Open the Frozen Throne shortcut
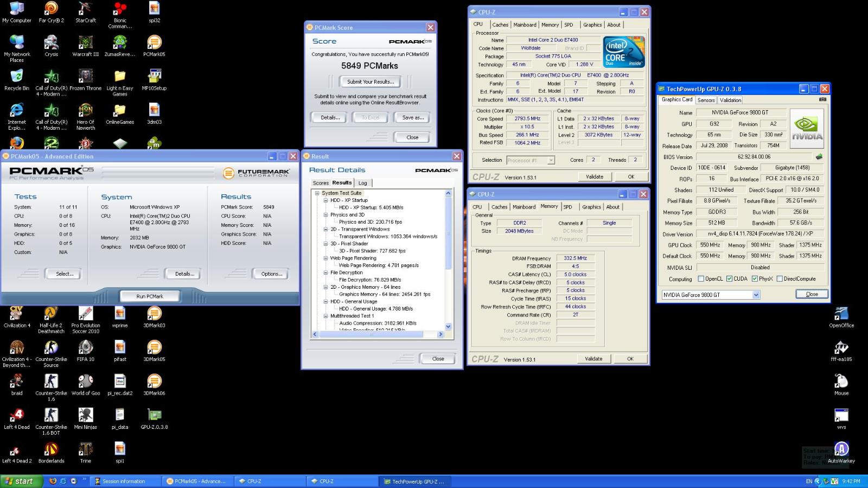The width and height of the screenshot is (868, 488). tap(86, 80)
